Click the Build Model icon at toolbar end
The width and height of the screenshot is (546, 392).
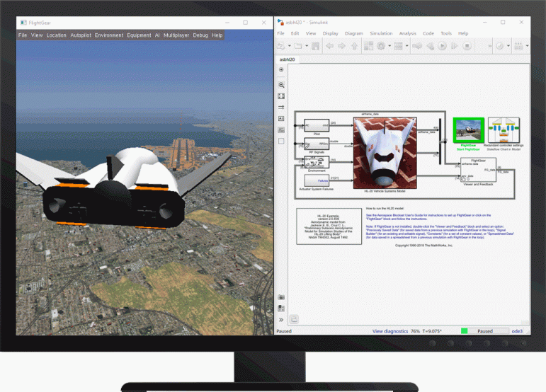pyautogui.click(x=518, y=46)
